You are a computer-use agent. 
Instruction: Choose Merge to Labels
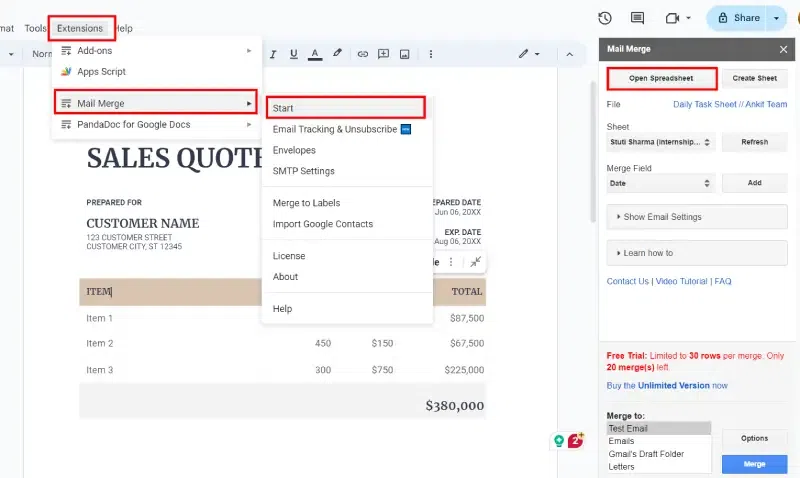[347, 203]
